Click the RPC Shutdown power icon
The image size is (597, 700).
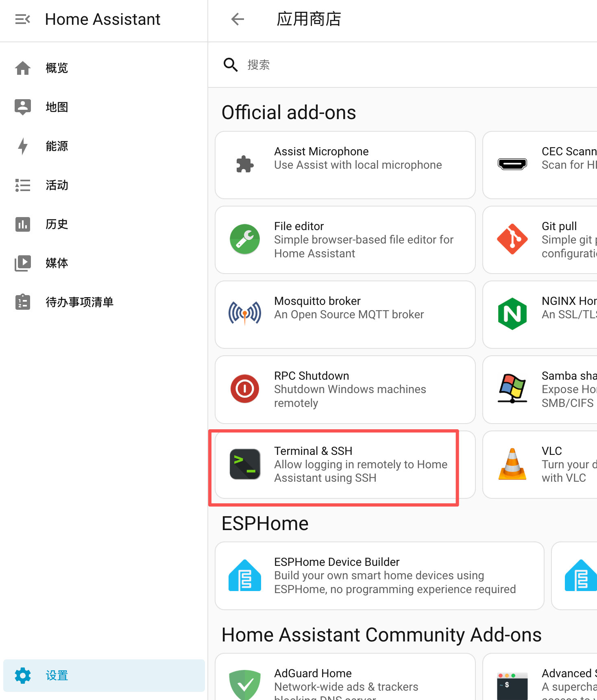coord(245,389)
